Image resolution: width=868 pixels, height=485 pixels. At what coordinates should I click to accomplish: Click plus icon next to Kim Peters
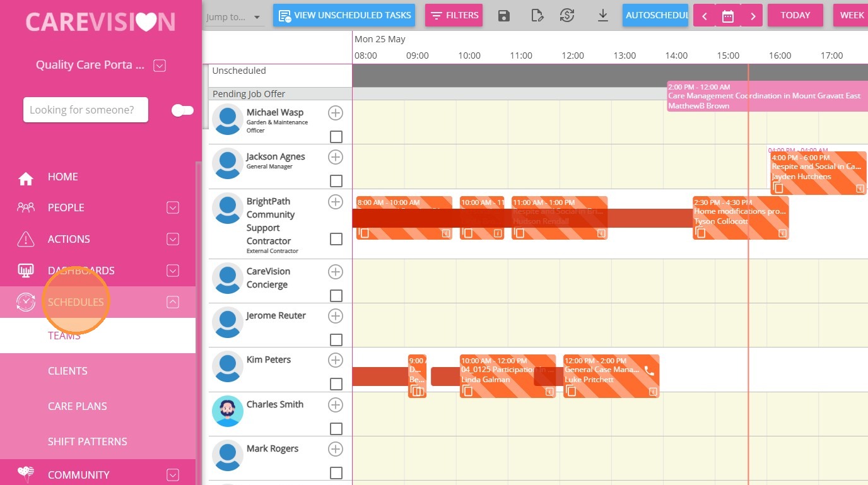tap(336, 360)
